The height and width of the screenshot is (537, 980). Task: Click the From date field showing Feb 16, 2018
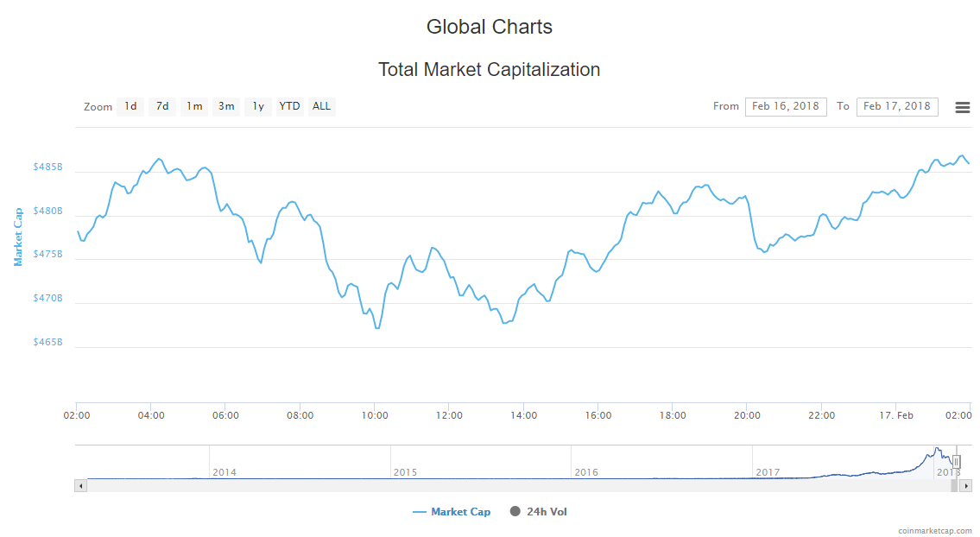(786, 106)
